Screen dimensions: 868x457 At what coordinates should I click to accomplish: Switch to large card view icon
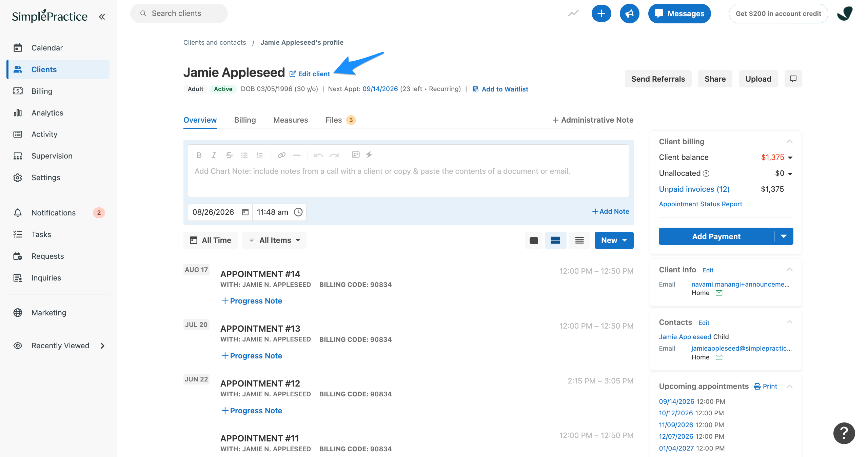[534, 240]
